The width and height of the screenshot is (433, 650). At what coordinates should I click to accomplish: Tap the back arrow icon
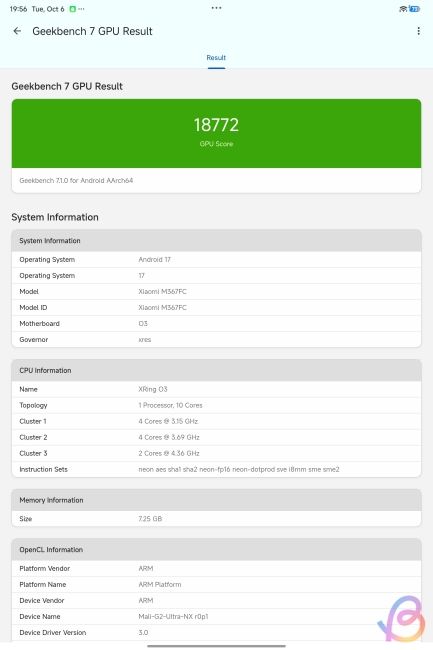pos(17,31)
